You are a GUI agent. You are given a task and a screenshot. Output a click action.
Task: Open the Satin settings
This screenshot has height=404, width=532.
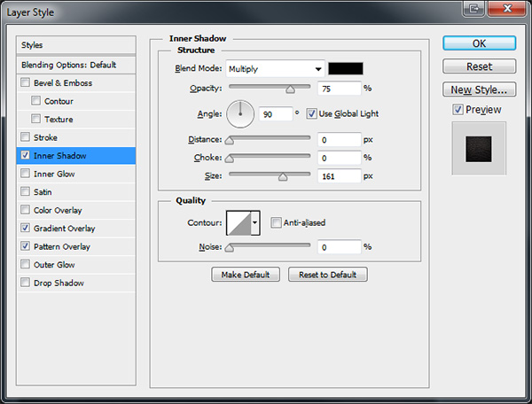(43, 192)
